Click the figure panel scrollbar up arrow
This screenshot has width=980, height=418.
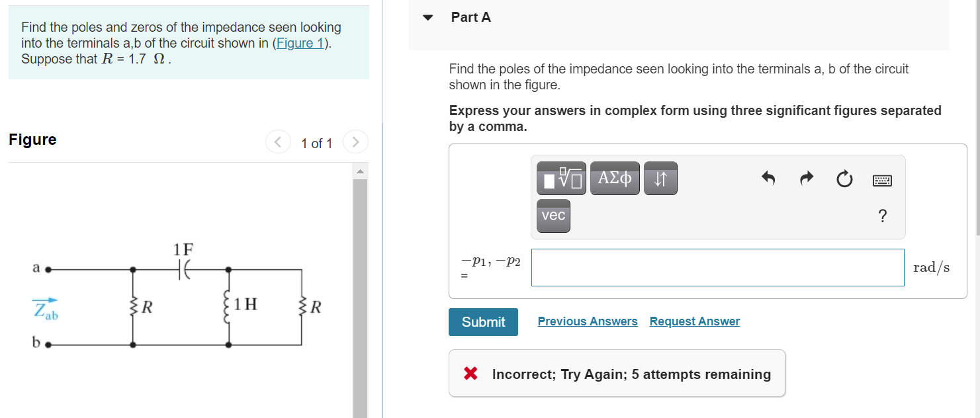360,173
